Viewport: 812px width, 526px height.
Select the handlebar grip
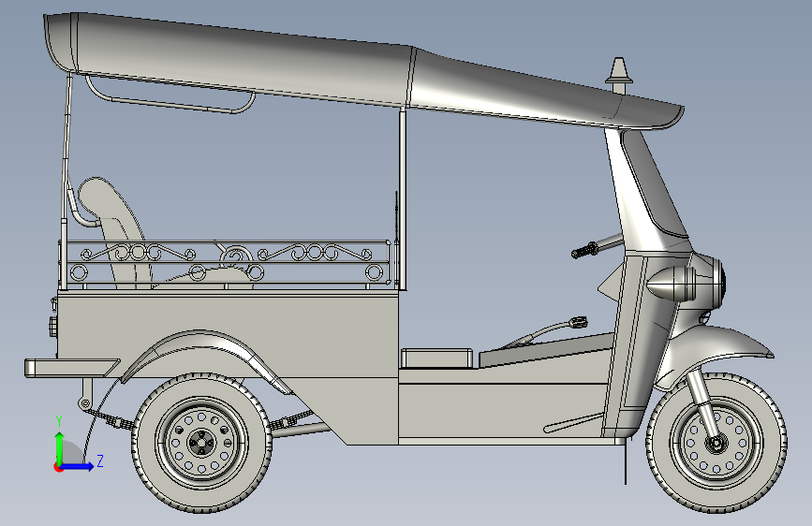point(584,251)
